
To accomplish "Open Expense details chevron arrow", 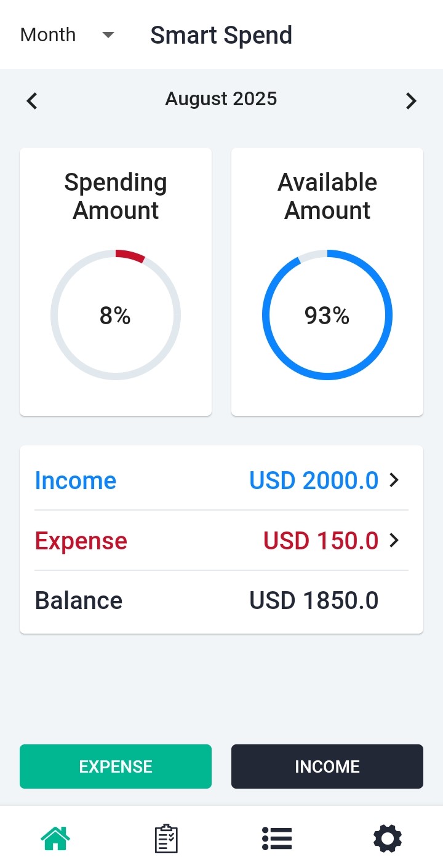I will [x=394, y=540].
